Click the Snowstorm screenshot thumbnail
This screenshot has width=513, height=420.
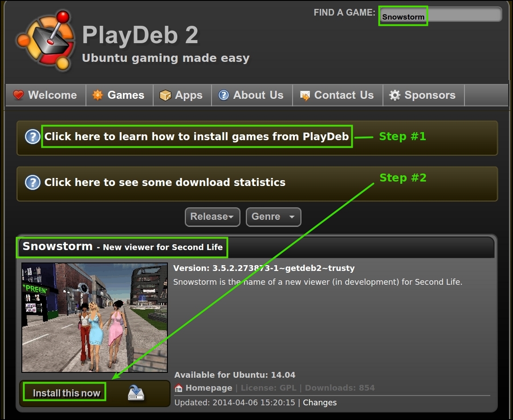point(94,317)
